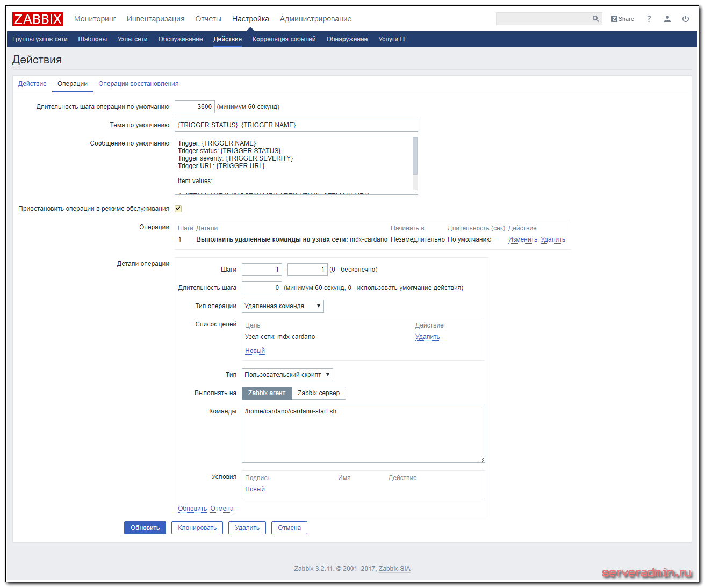
Task: Open help question mark icon
Action: (649, 19)
